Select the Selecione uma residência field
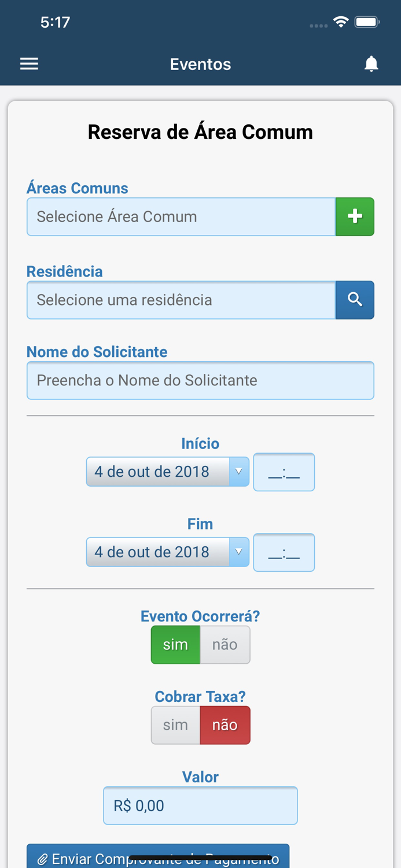 179,300
